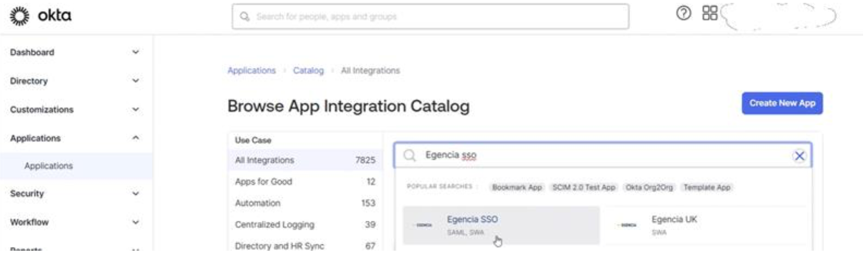Click the magnifier icon in top search bar

[245, 16]
